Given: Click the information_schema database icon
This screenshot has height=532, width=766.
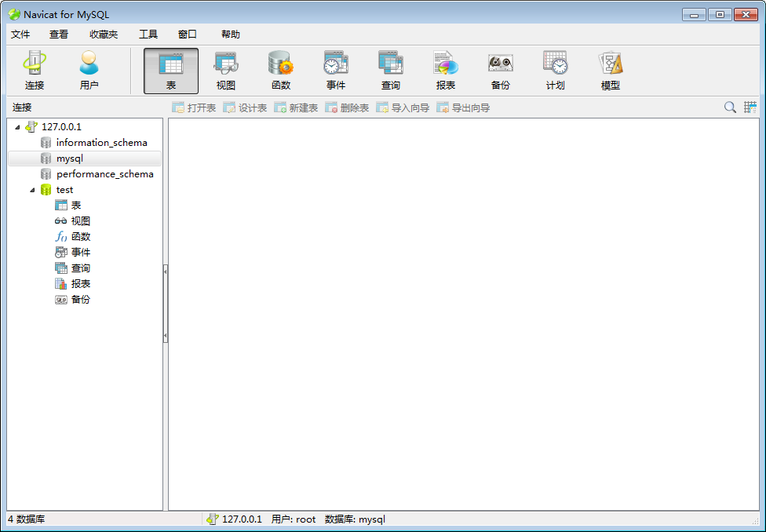Looking at the screenshot, I should [46, 143].
